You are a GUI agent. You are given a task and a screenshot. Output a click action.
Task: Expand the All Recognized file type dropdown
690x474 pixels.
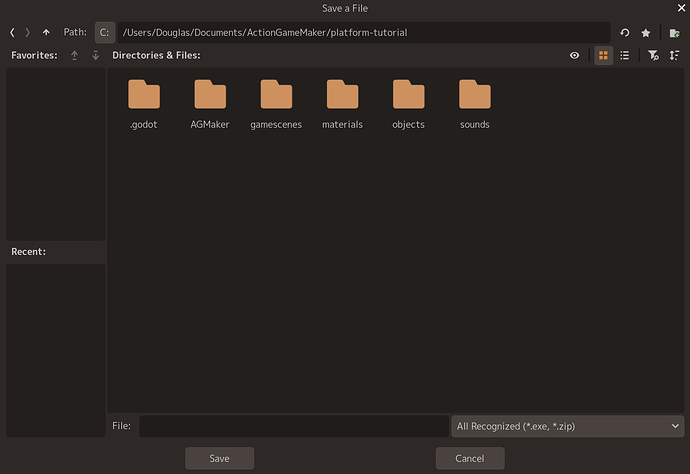point(568,426)
